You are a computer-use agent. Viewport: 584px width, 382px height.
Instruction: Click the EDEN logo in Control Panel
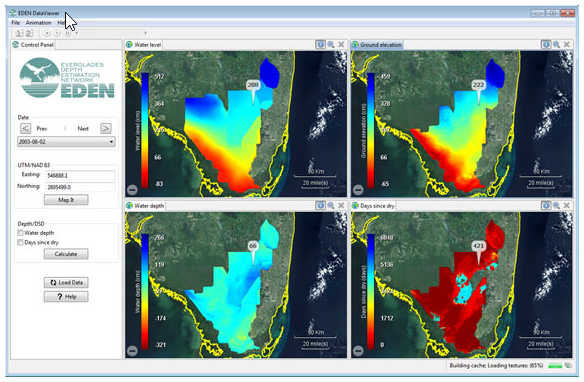[x=67, y=78]
